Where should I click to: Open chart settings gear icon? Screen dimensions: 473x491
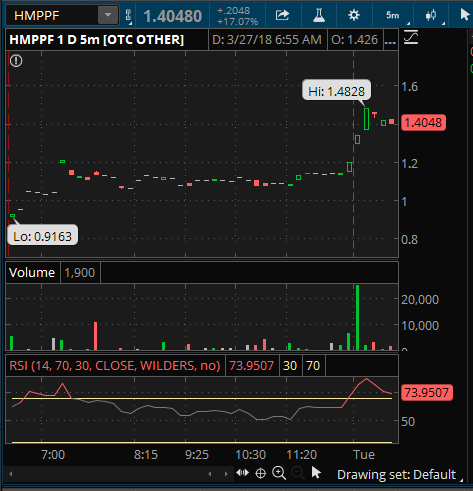point(354,15)
